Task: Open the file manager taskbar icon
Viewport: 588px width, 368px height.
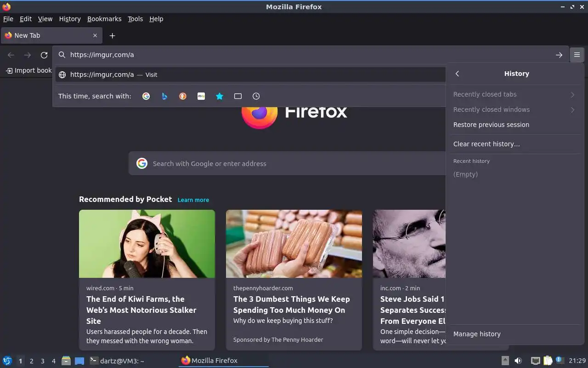Action: point(66,361)
